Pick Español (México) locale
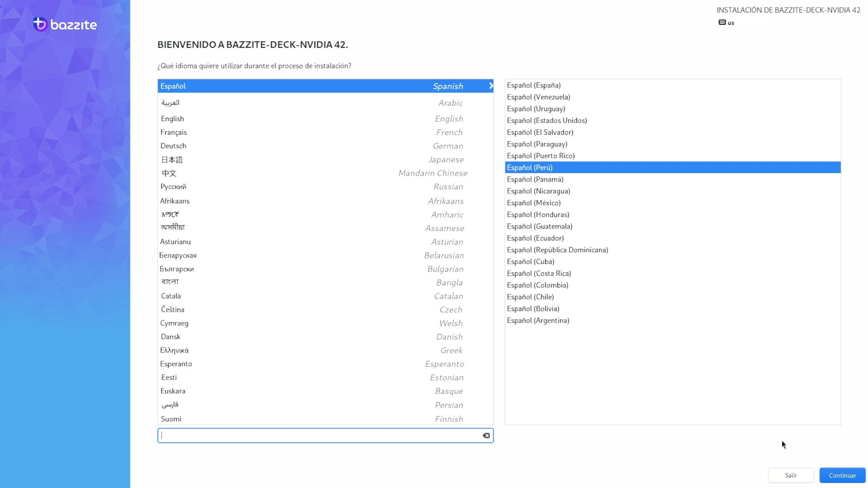868x488 pixels. (x=534, y=203)
